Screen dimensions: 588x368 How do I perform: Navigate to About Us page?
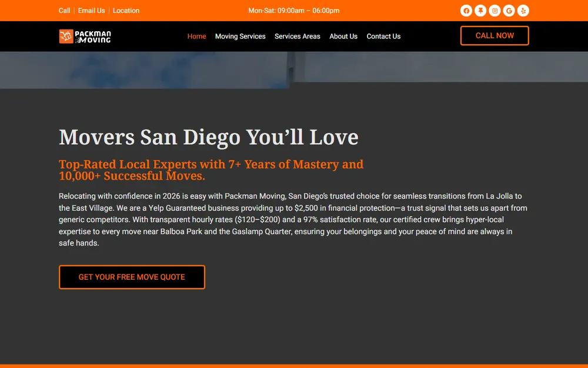click(343, 37)
